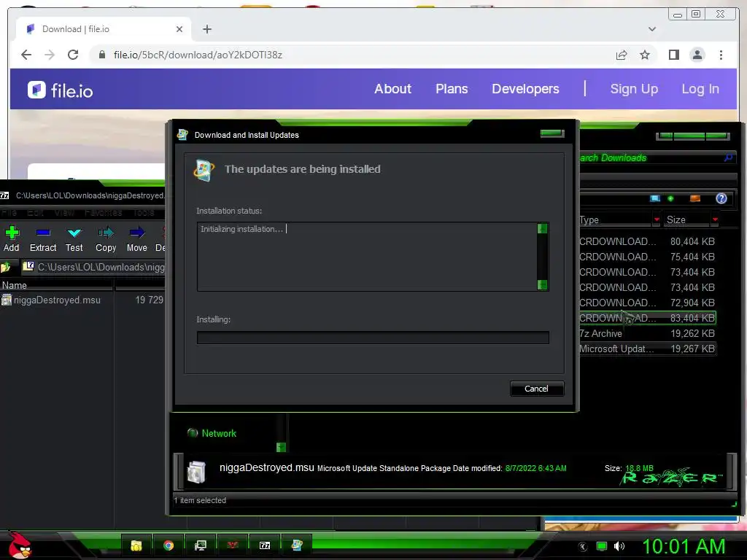Open the Edit menu in 7-Zip
The image size is (747, 560).
coord(35,212)
